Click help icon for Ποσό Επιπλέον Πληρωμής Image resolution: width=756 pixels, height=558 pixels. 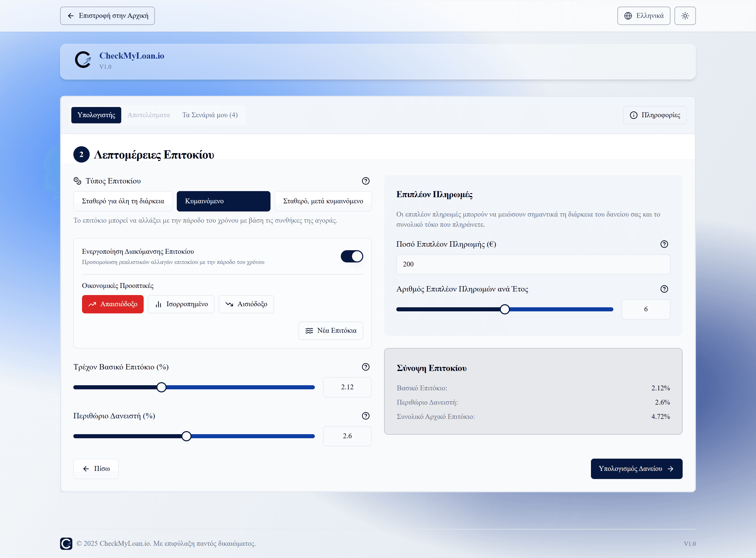(664, 244)
